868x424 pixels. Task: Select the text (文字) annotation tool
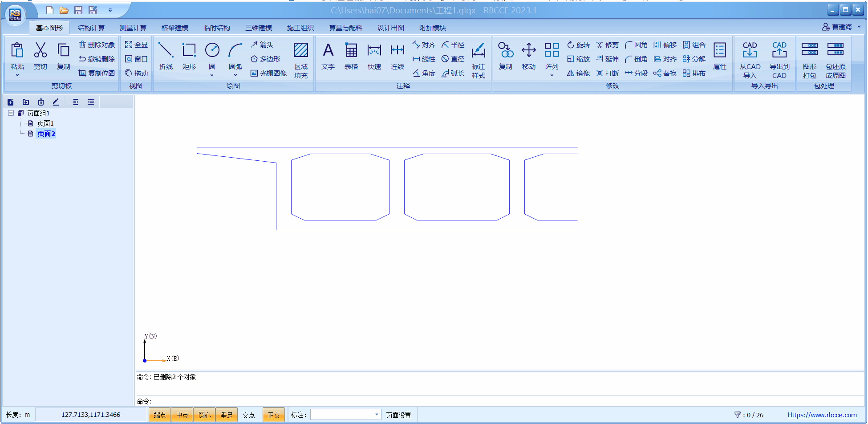[328, 56]
